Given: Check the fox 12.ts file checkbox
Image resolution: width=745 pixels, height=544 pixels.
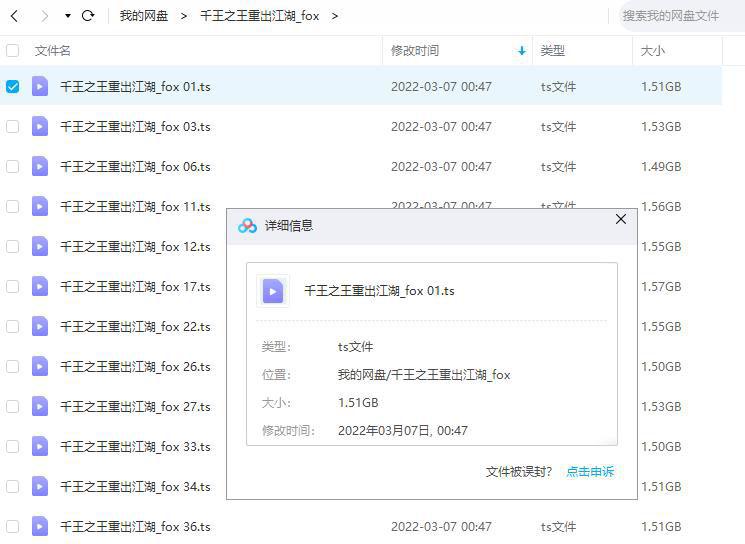Looking at the screenshot, I should click(x=12, y=247).
